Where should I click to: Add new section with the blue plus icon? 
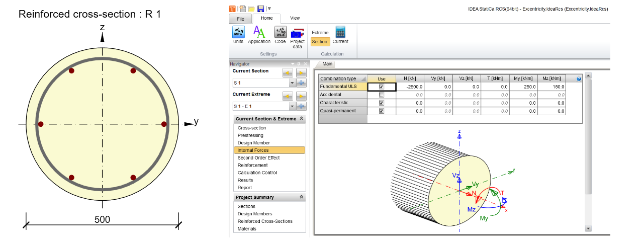click(x=301, y=83)
